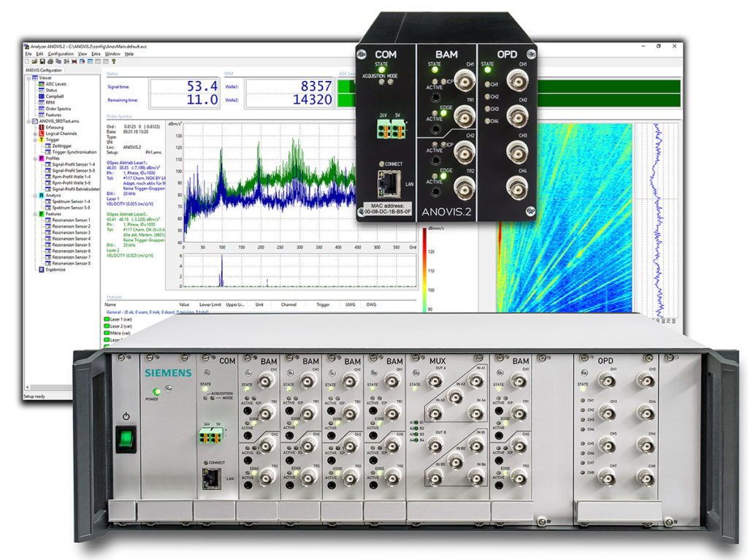Screen dimensions: 748x560
Task: Open the Configuration menu
Action: pyautogui.click(x=61, y=54)
